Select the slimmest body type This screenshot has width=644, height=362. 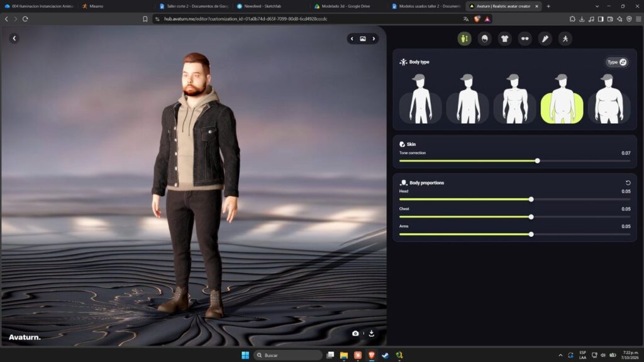pos(420,100)
